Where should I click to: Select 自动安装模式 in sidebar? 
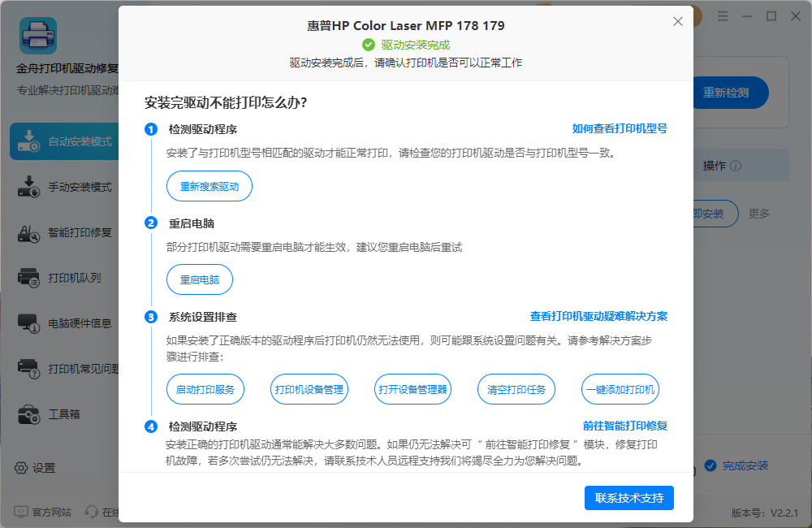click(65, 141)
